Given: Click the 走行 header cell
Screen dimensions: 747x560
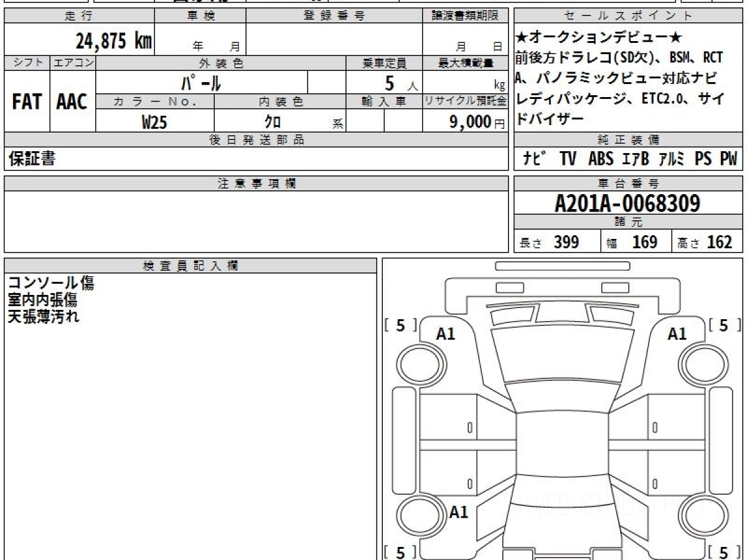Looking at the screenshot, I should point(79,16).
